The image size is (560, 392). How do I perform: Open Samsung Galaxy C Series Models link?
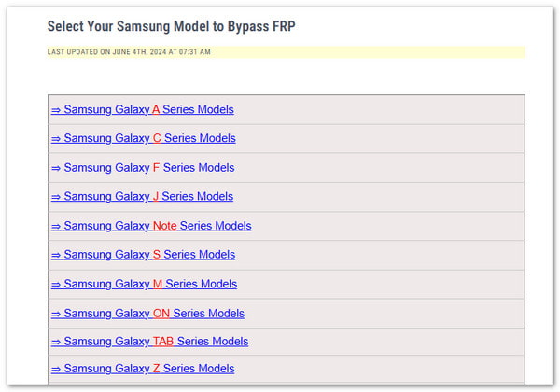pyautogui.click(x=143, y=138)
